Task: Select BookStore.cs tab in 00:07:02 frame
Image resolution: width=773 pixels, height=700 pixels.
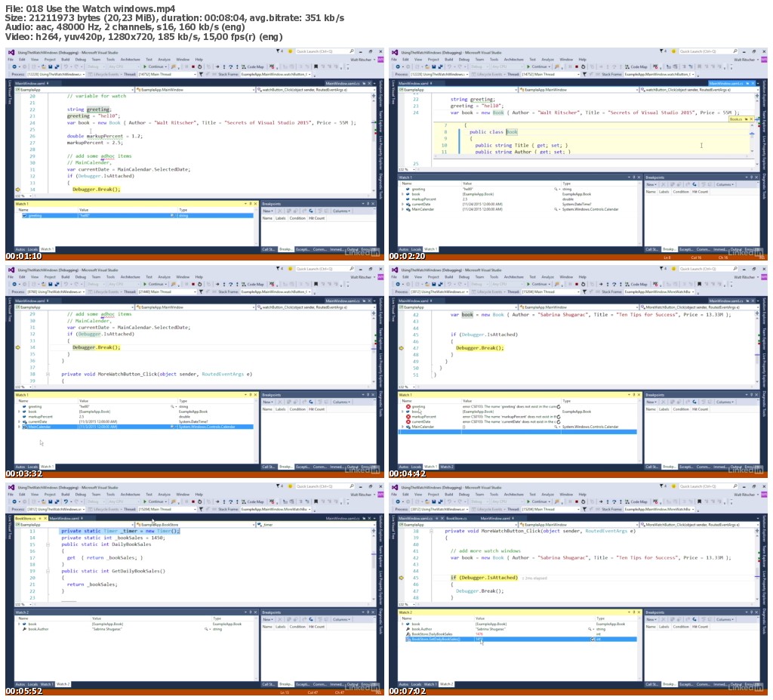Action: 457,518
